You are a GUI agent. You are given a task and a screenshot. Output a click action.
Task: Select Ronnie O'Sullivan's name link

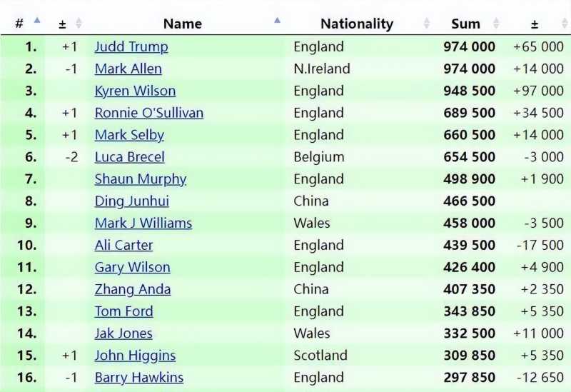pos(149,114)
